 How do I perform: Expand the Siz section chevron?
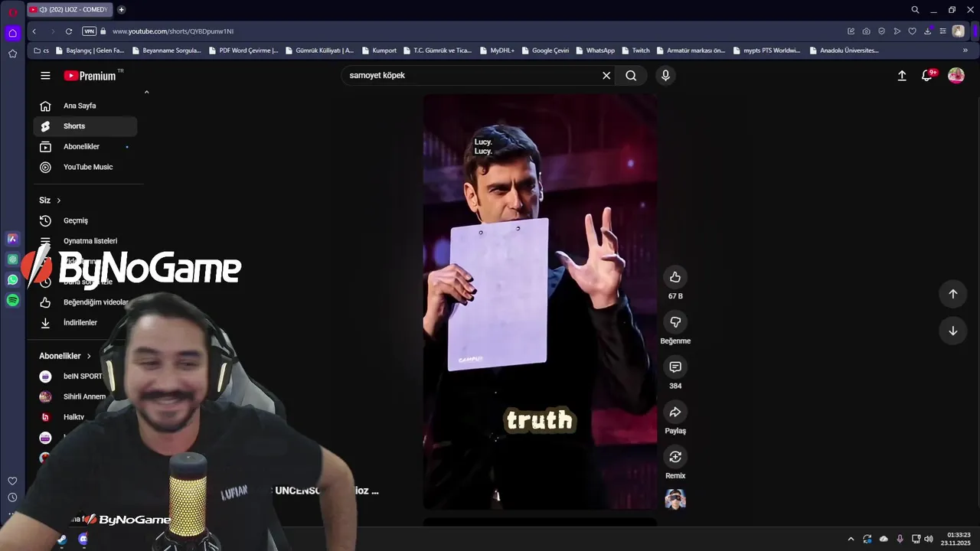58,201
